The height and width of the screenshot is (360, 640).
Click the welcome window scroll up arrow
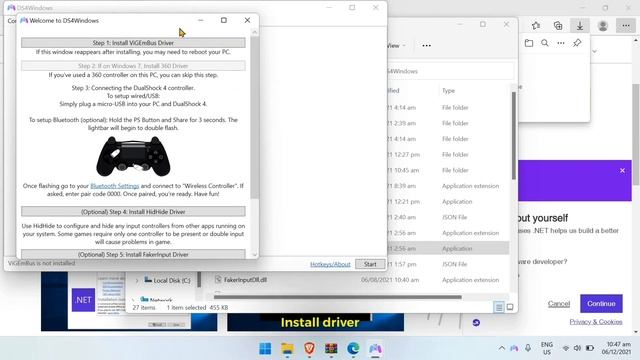[255, 32]
